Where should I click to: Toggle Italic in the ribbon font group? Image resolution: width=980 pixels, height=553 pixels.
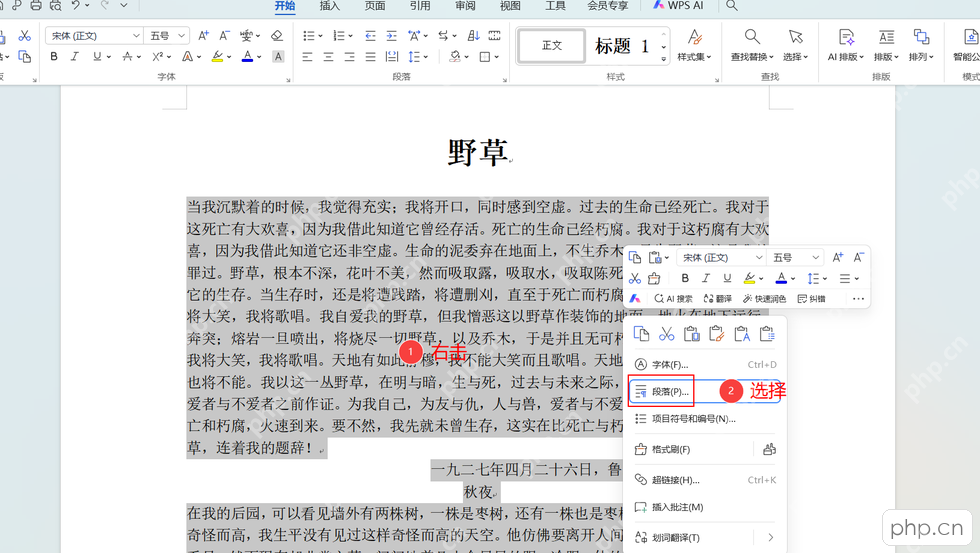[x=74, y=57]
